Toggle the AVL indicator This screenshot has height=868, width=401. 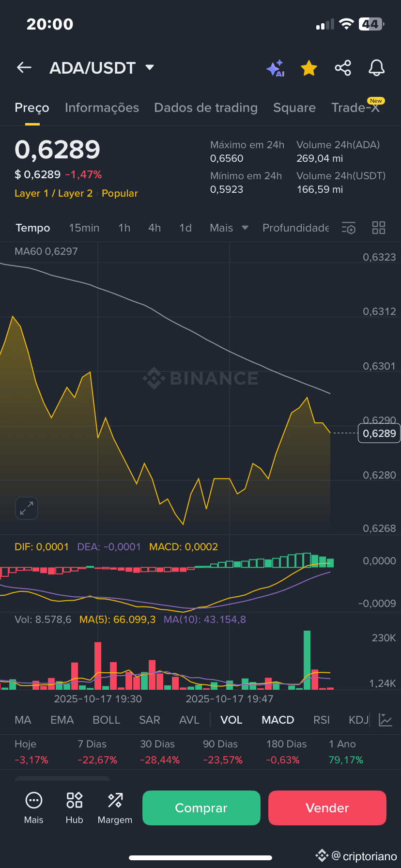(189, 720)
